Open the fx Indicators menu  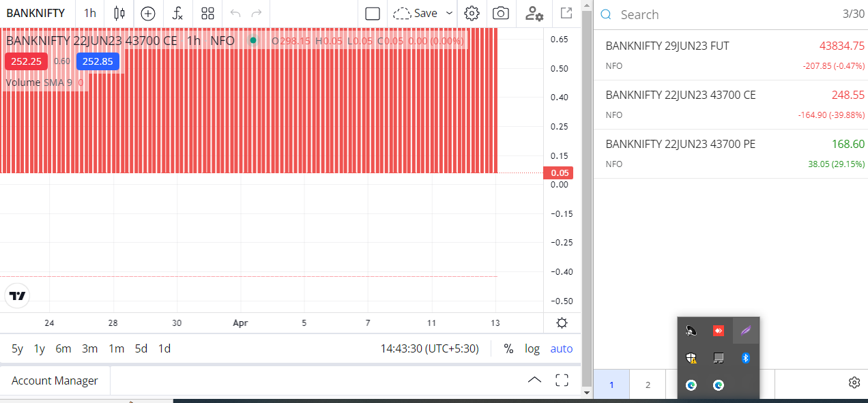[x=177, y=13]
